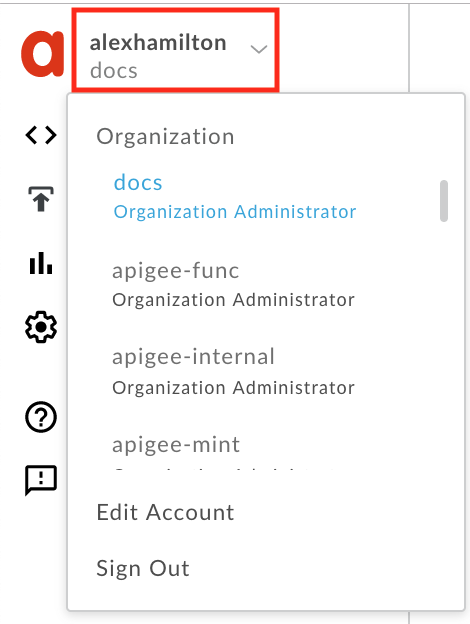Click Organization Administrator under apigee-internal
470x624 pixels.
pos(234,388)
